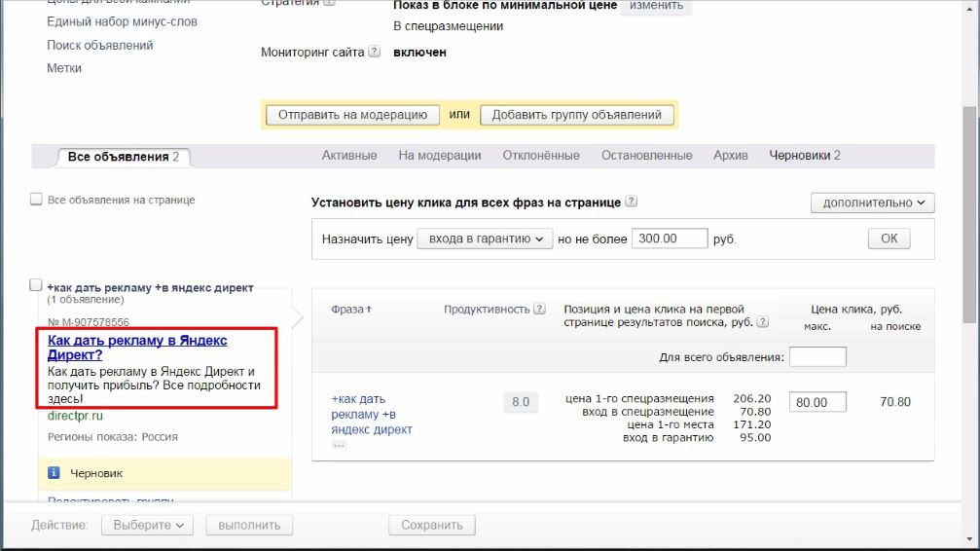The width and height of the screenshot is (980, 551).
Task: Click ad number № M-907578556
Action: pos(89,322)
